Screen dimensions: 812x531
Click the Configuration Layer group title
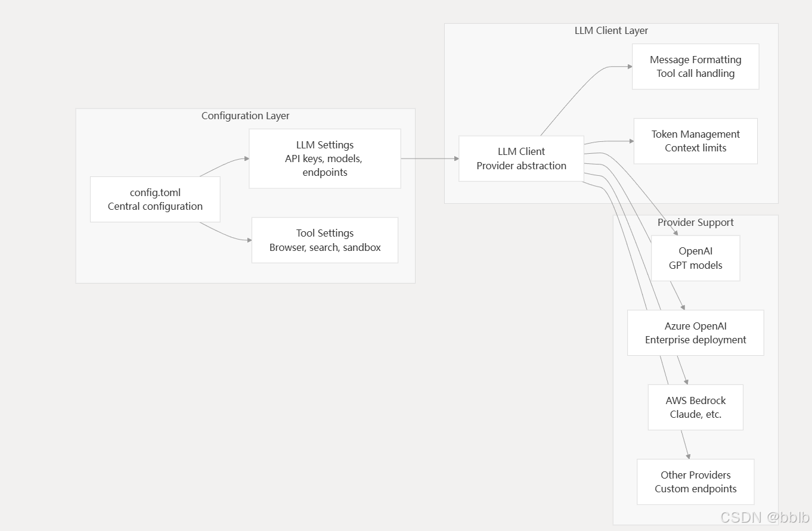click(x=246, y=116)
